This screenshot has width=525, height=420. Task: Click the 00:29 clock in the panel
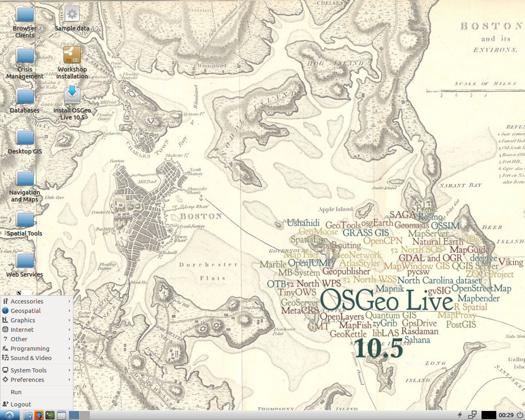coord(506,415)
